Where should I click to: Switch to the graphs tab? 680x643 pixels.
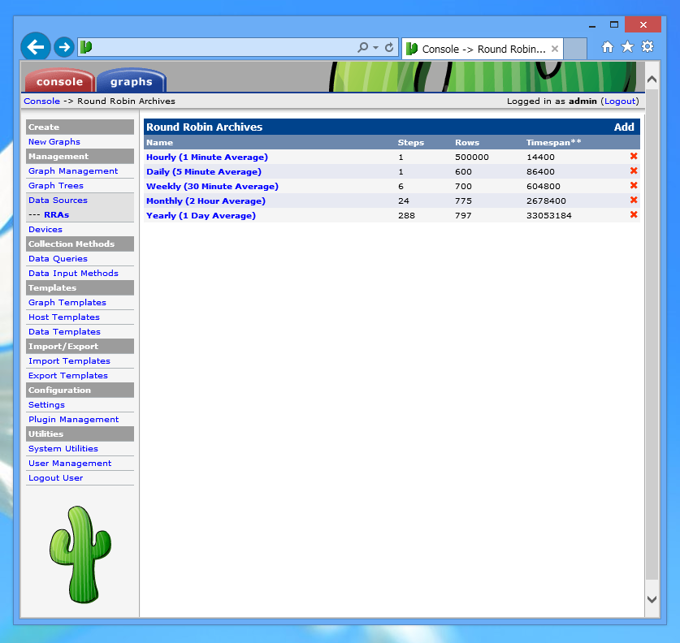(131, 82)
